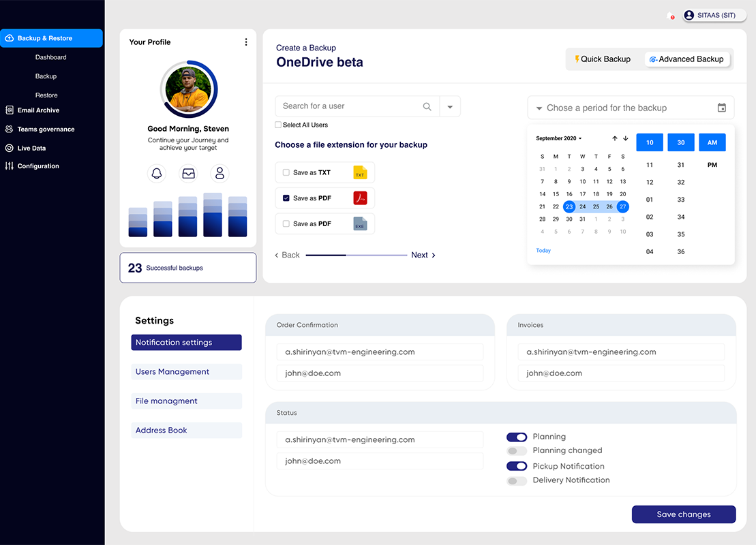Disable the Pickup Notification toggle

(516, 466)
